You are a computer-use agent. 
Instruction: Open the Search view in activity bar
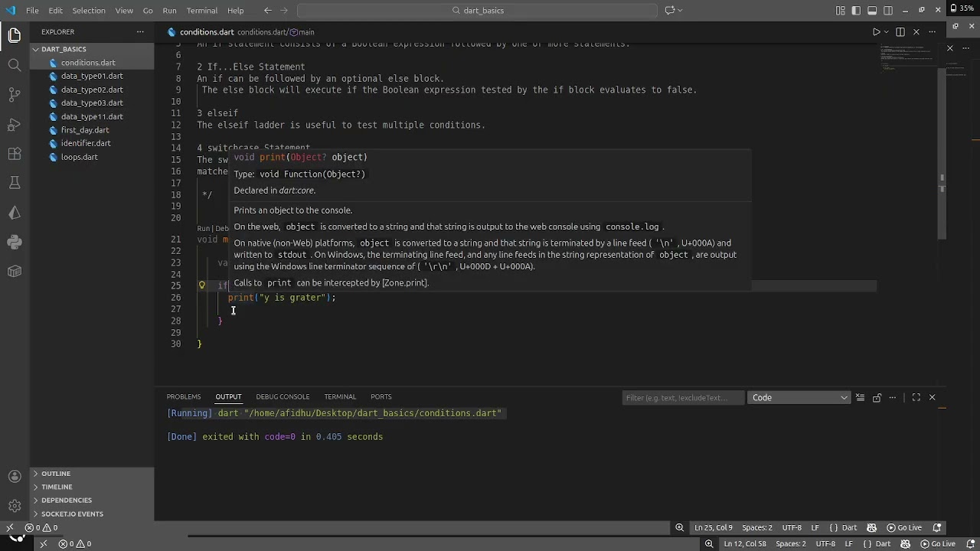tap(15, 66)
